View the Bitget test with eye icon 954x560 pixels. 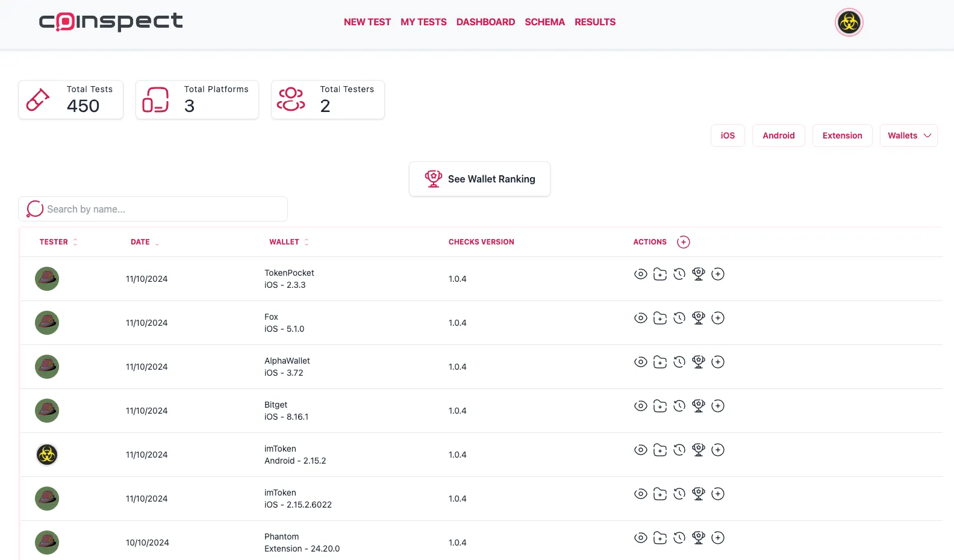click(x=641, y=406)
